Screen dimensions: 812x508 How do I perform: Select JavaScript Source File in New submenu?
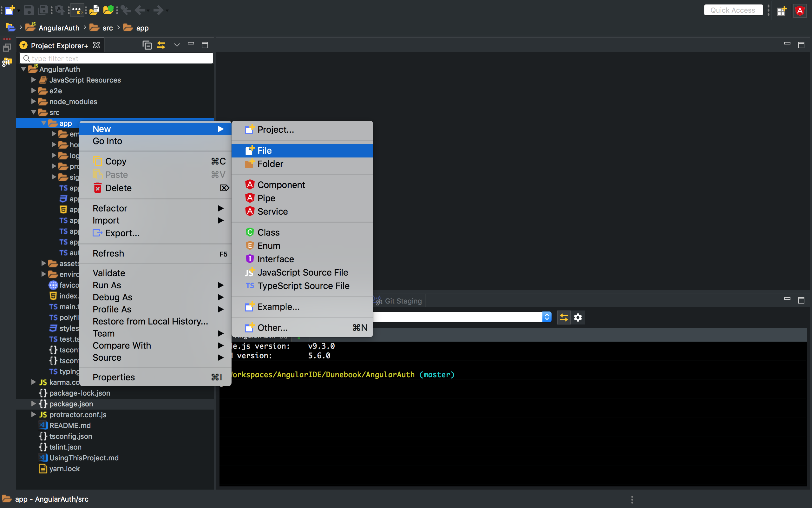[302, 272]
